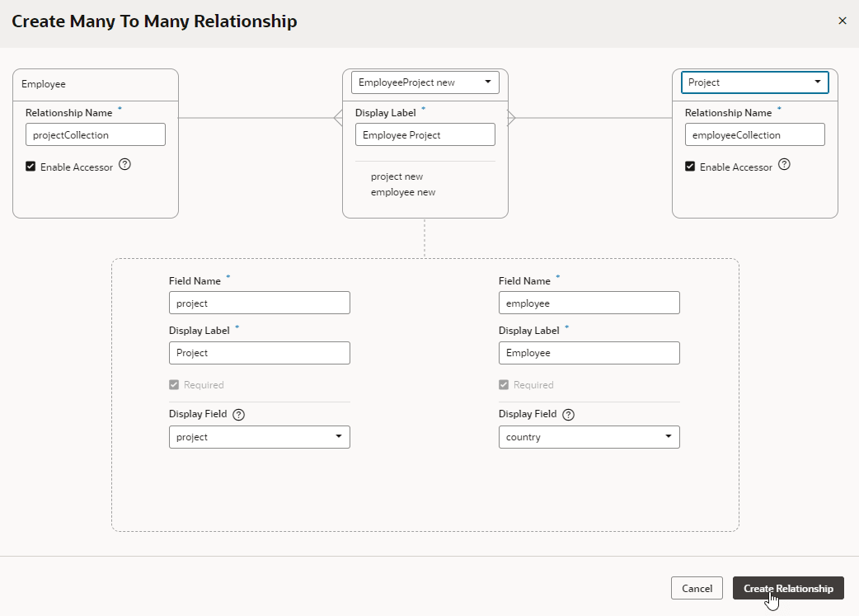Toggle Enable Accessor checkbox under Project
Image resolution: width=859 pixels, height=616 pixels.
[x=690, y=167]
